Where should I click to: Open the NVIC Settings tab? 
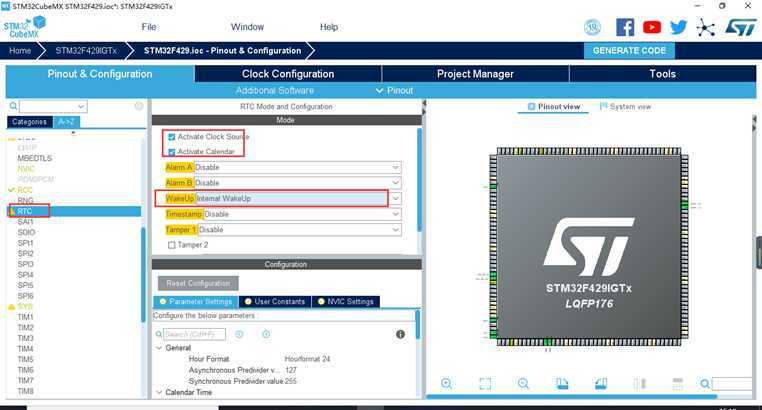click(346, 302)
